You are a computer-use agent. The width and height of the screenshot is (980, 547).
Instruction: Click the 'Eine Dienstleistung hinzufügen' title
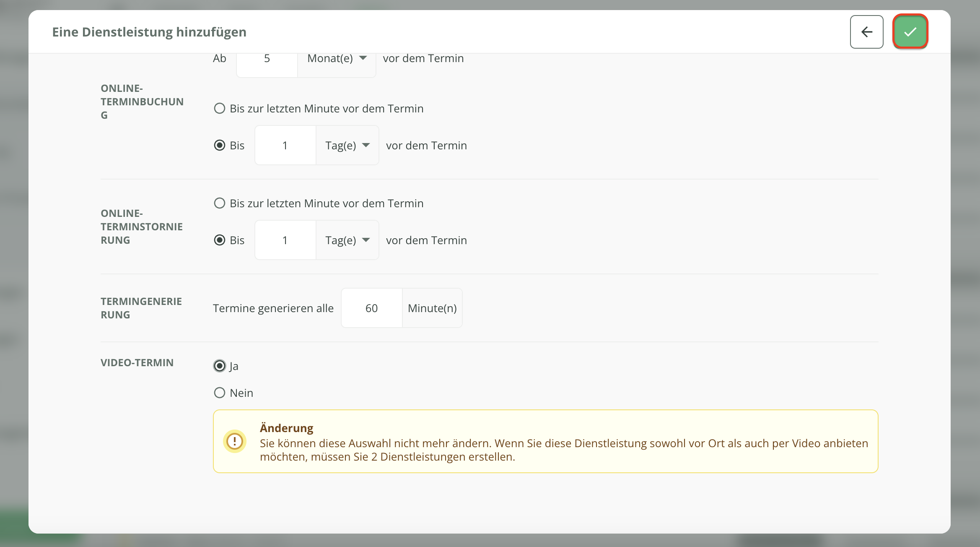[x=149, y=32]
